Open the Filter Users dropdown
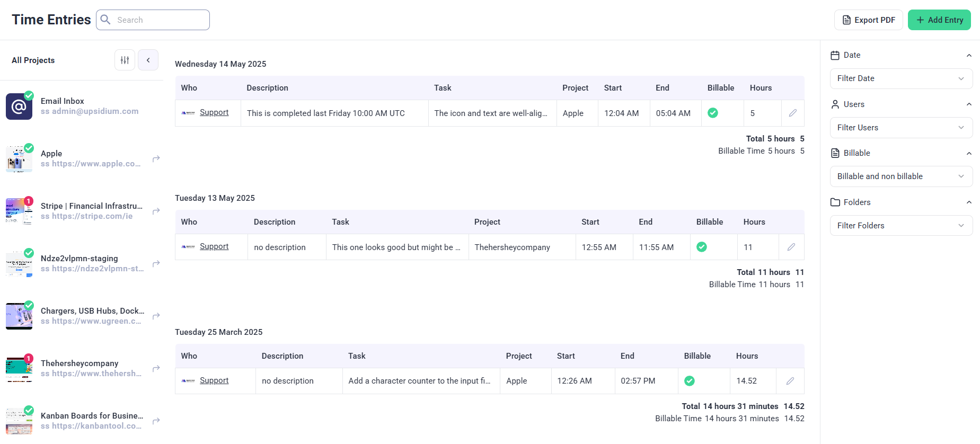This screenshot has height=444, width=980. point(900,128)
